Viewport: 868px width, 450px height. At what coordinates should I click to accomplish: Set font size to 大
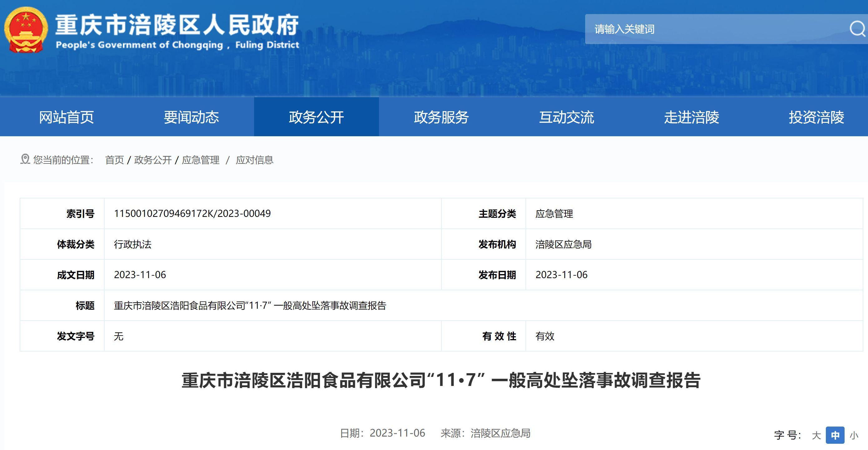click(816, 435)
